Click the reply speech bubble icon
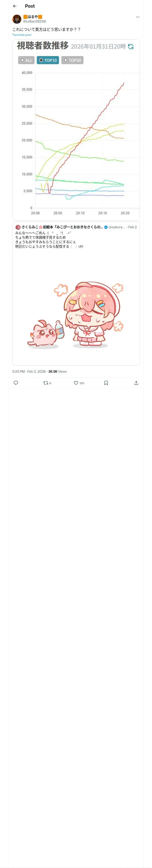 click(x=16, y=383)
